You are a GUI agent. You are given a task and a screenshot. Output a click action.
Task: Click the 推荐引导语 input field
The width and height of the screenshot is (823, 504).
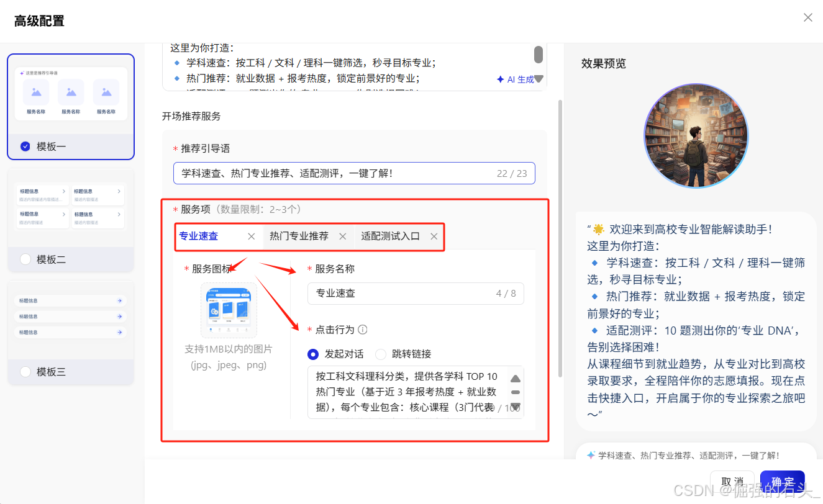pos(354,173)
